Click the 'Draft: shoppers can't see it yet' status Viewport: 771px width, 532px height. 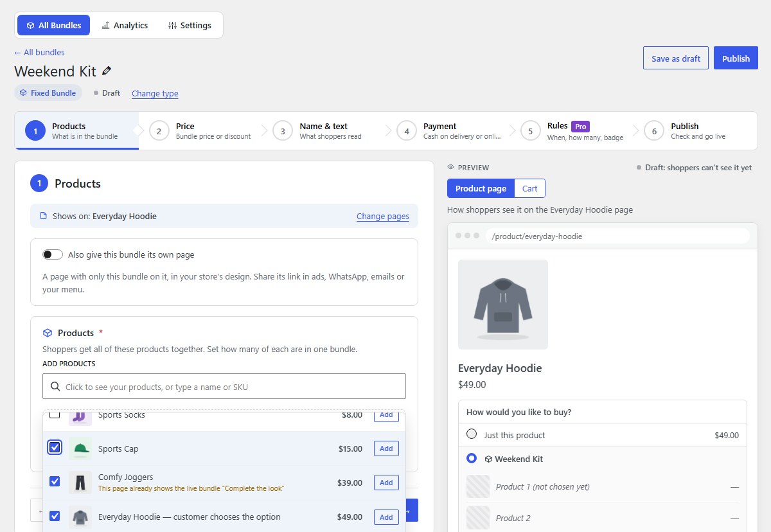694,167
